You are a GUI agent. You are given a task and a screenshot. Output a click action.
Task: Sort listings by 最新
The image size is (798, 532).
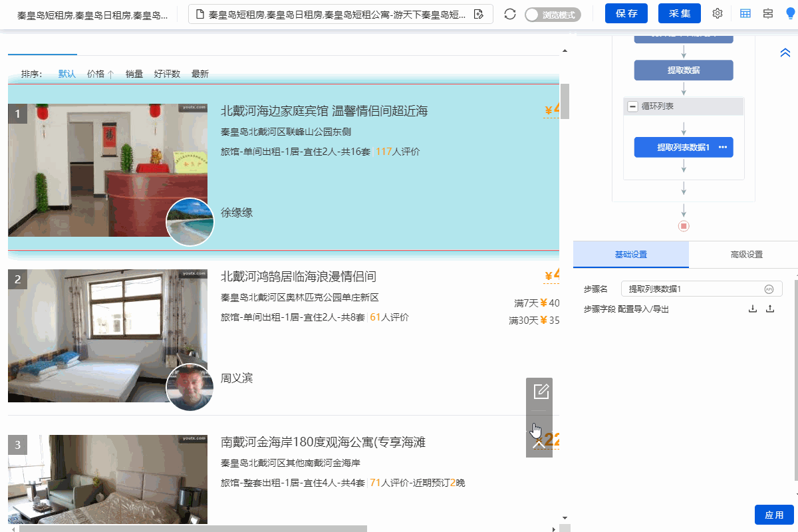(x=200, y=74)
